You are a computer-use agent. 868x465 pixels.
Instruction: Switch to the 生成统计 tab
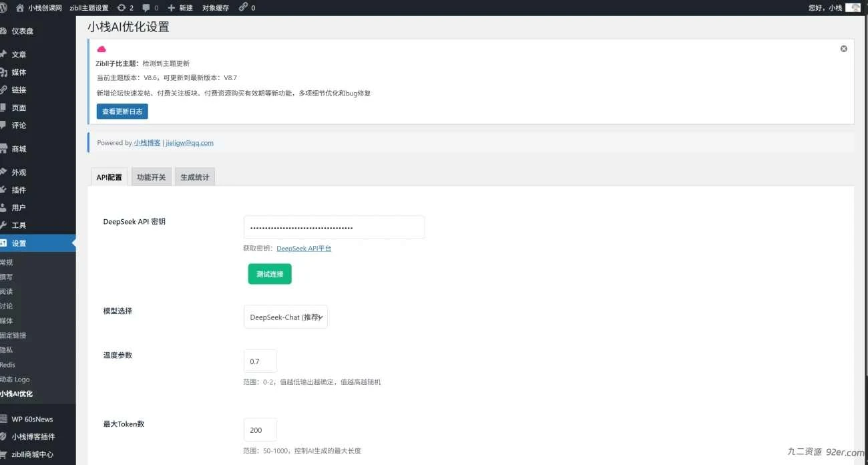pyautogui.click(x=195, y=177)
